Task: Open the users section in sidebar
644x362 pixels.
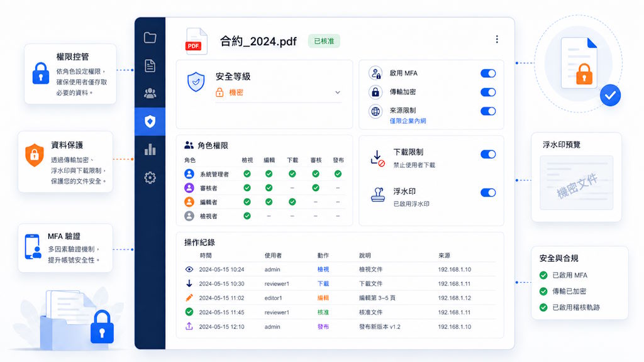Action: [150, 93]
